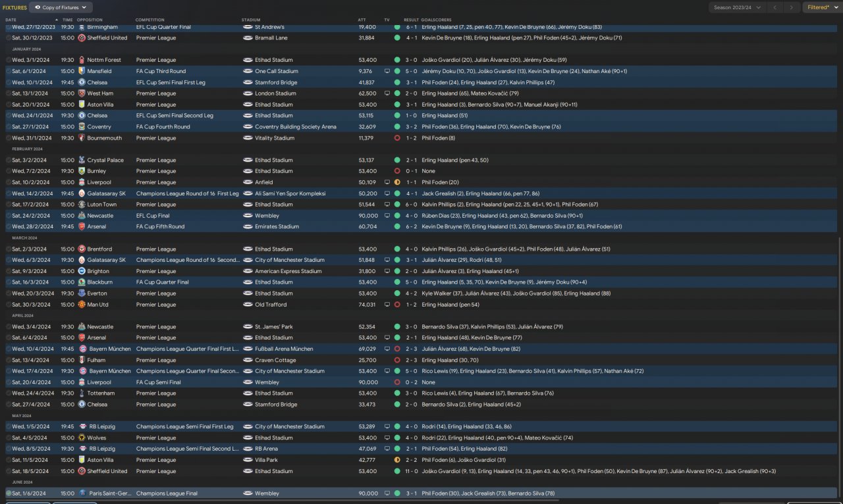Click the 6 - 2 result
This screenshot has height=504, width=843.
click(412, 227)
